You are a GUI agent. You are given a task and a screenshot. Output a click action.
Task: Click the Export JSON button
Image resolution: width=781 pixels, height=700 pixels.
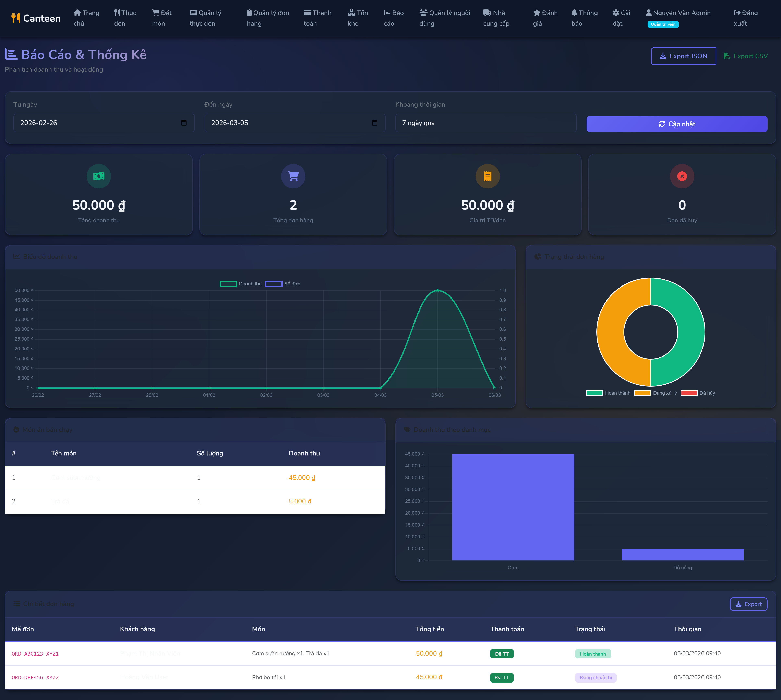point(683,56)
